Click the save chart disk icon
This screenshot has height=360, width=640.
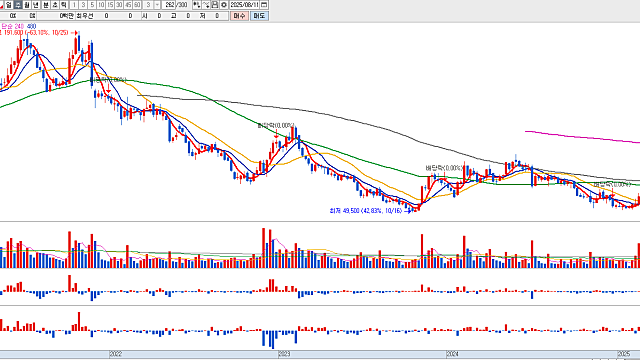tap(215, 5)
